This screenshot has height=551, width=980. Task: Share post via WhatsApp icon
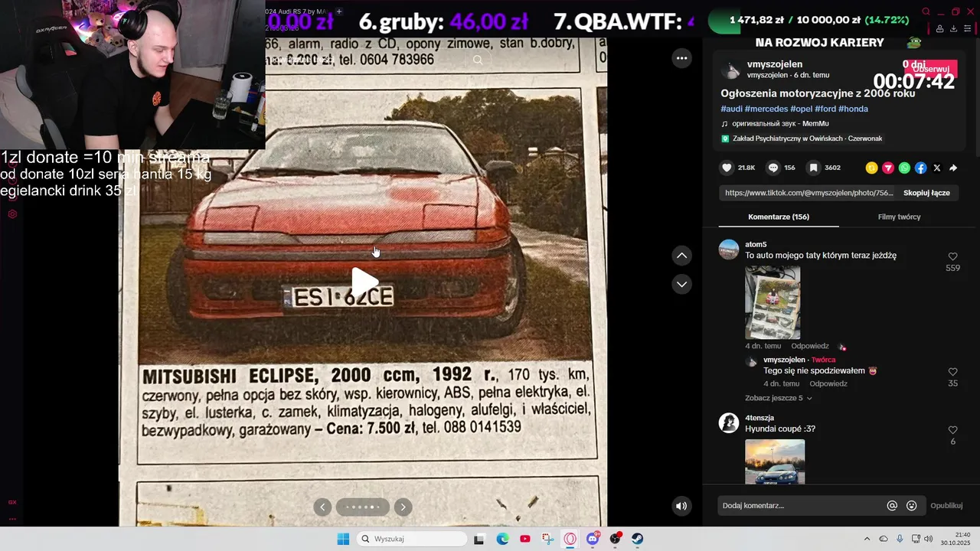(904, 168)
